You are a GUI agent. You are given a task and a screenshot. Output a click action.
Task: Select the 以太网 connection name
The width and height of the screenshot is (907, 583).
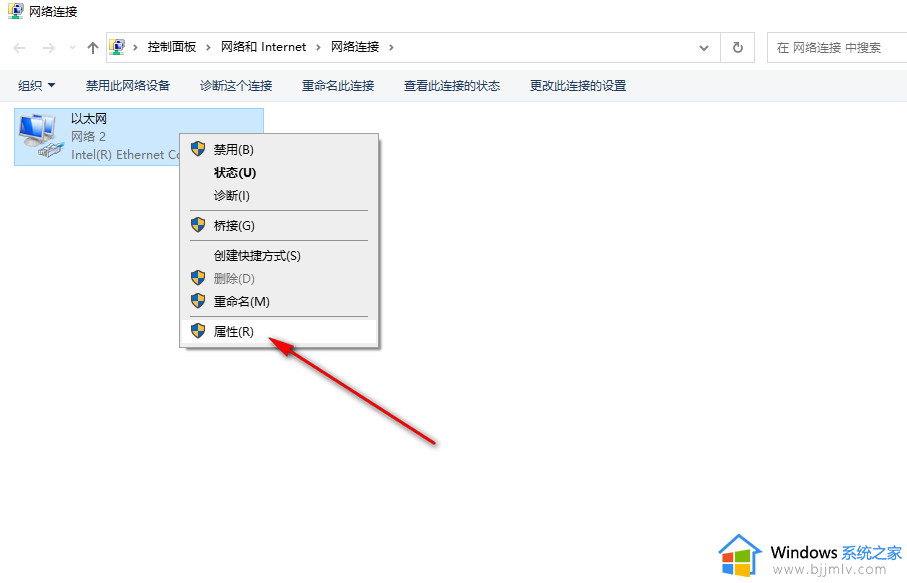[x=89, y=119]
